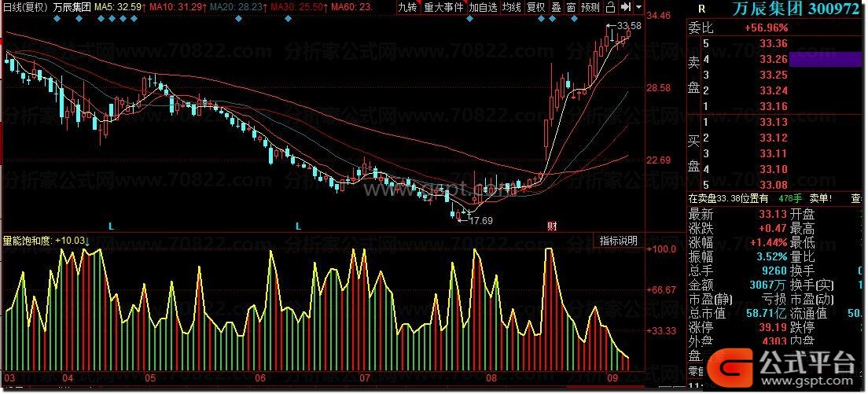
Task: Click the L marker near date 04
Action: [x=111, y=226]
